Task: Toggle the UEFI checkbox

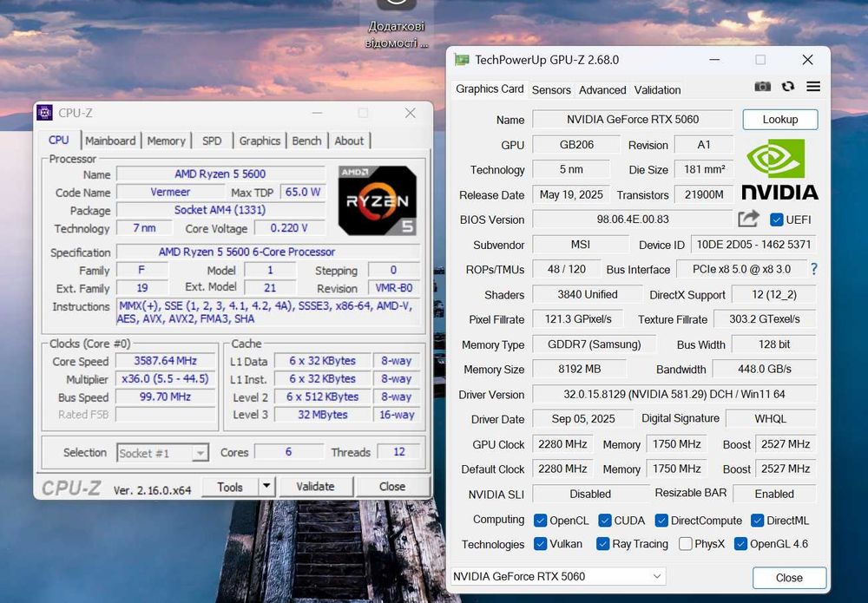Action: click(x=776, y=220)
